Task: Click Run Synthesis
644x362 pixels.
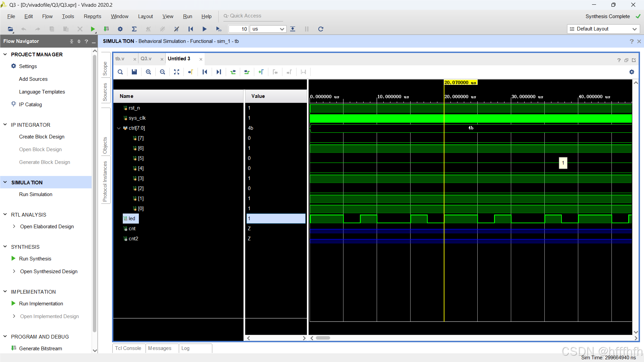Action: (35, 259)
